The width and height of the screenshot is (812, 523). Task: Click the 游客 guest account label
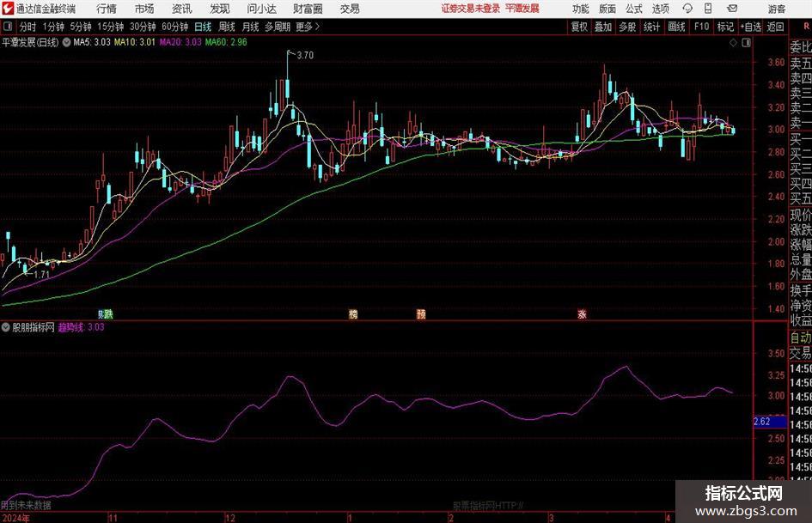point(776,9)
